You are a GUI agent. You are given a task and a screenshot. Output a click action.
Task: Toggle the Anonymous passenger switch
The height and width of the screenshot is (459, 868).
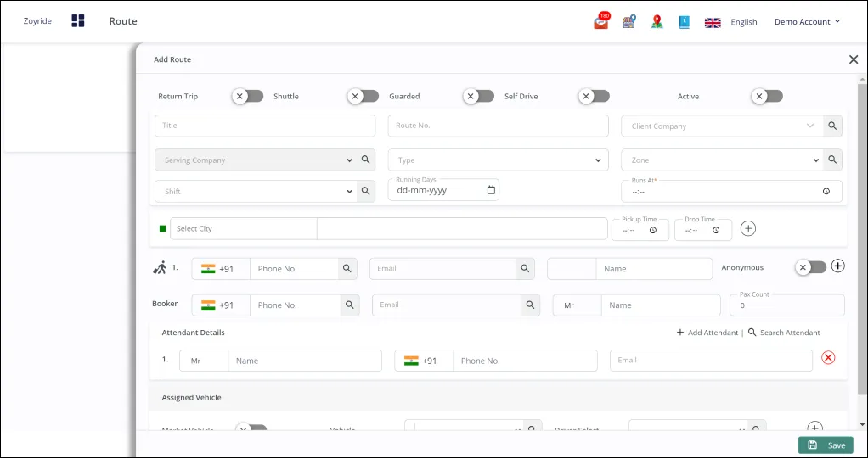(x=810, y=267)
